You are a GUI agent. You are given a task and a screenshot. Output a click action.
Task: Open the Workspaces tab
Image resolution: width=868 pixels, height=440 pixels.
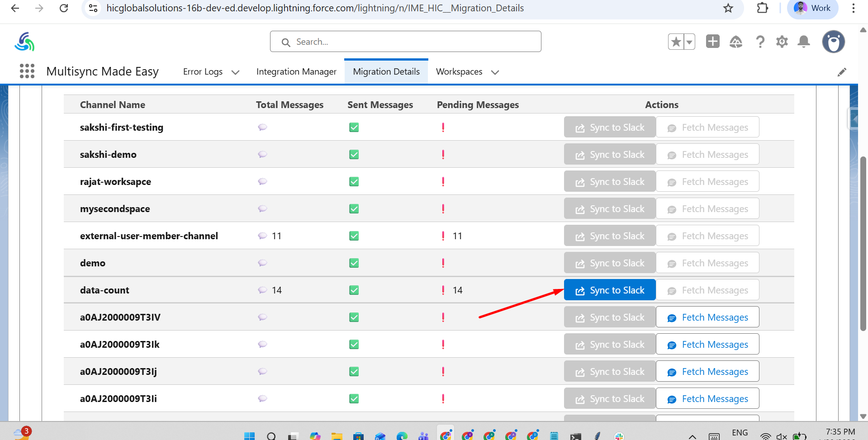[x=459, y=71]
